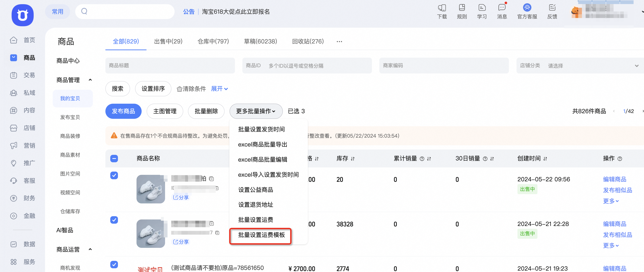Select 商品 in the left sidebar
Image resolution: width=644 pixels, height=272 pixels.
[23, 58]
